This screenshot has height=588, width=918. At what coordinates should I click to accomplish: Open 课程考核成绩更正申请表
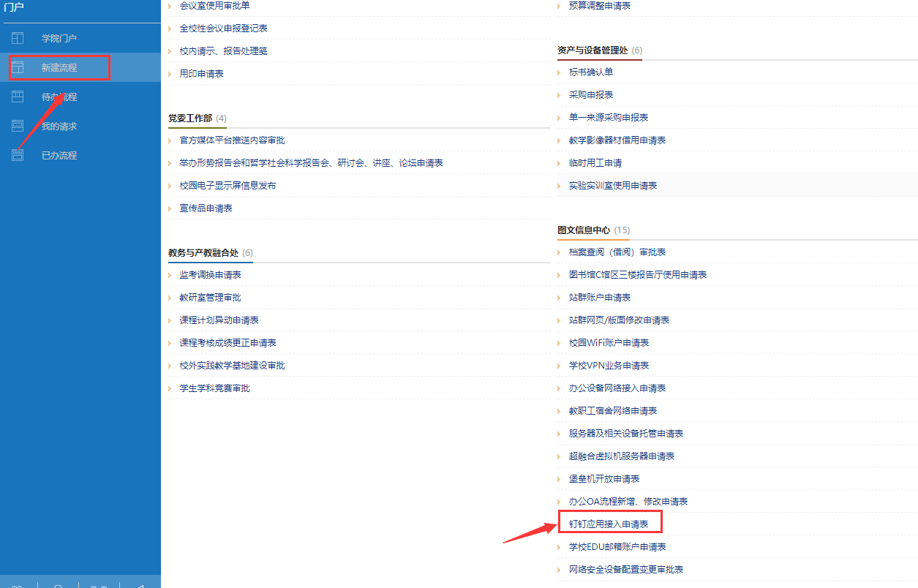coord(227,342)
